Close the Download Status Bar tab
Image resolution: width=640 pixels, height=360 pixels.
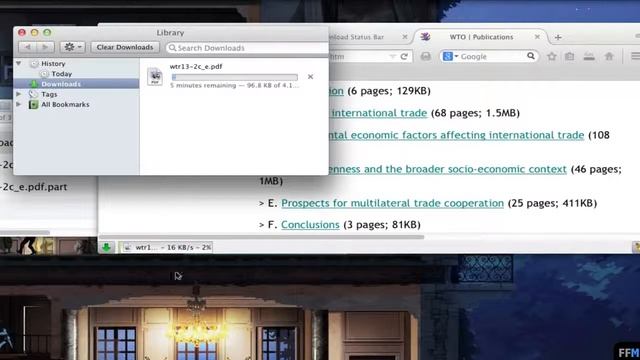[x=404, y=37]
